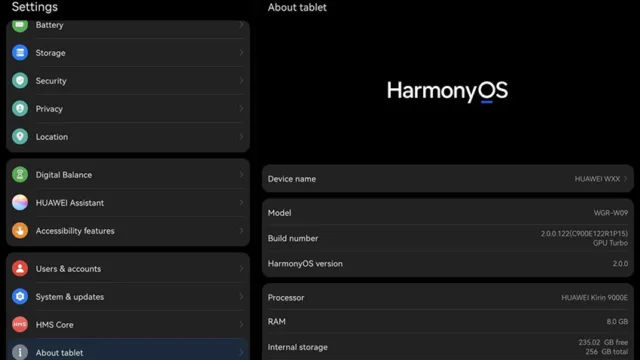The height and width of the screenshot is (360, 640).
Task: Tap HarmonyOS version label
Action: (305, 264)
